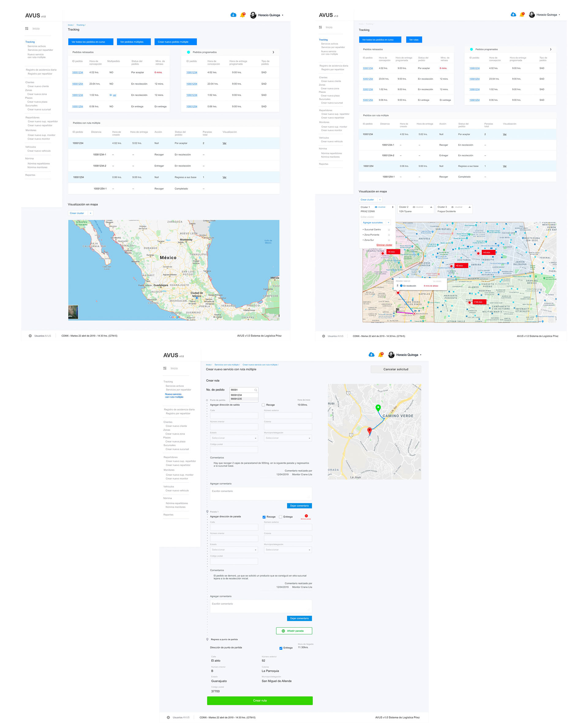Click the Eliminar clúster red link
The image size is (588, 723).
[x=384, y=245]
